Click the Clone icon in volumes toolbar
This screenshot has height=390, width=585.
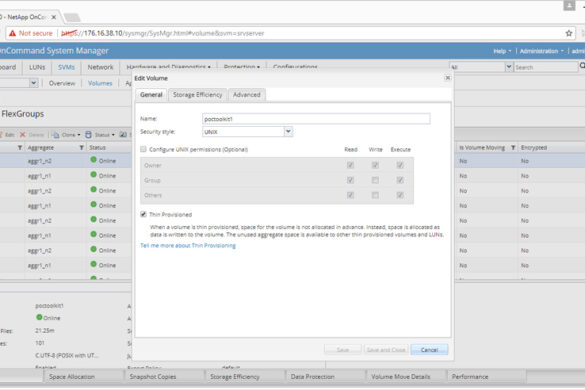pos(55,135)
